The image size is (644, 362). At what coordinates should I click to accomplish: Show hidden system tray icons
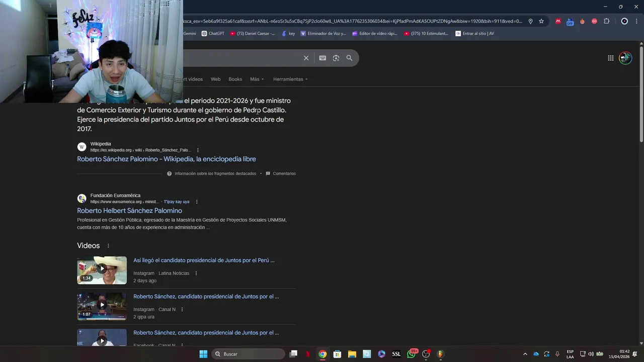(525, 354)
